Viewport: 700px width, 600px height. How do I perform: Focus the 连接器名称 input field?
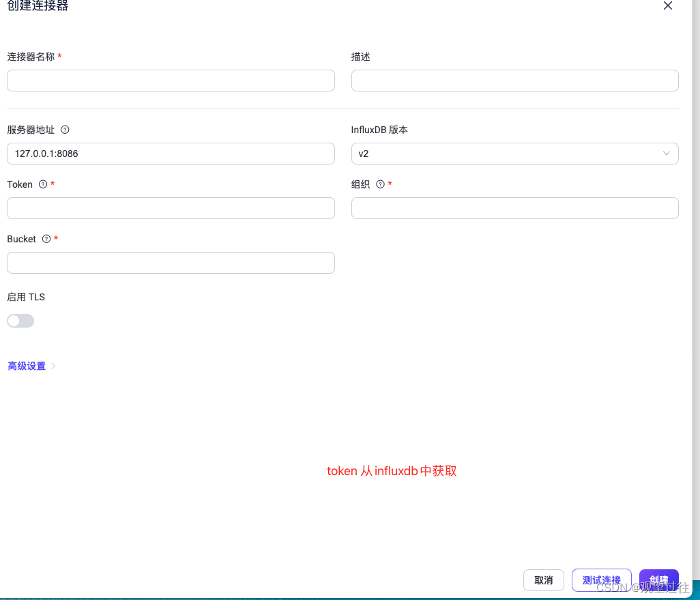(171, 81)
